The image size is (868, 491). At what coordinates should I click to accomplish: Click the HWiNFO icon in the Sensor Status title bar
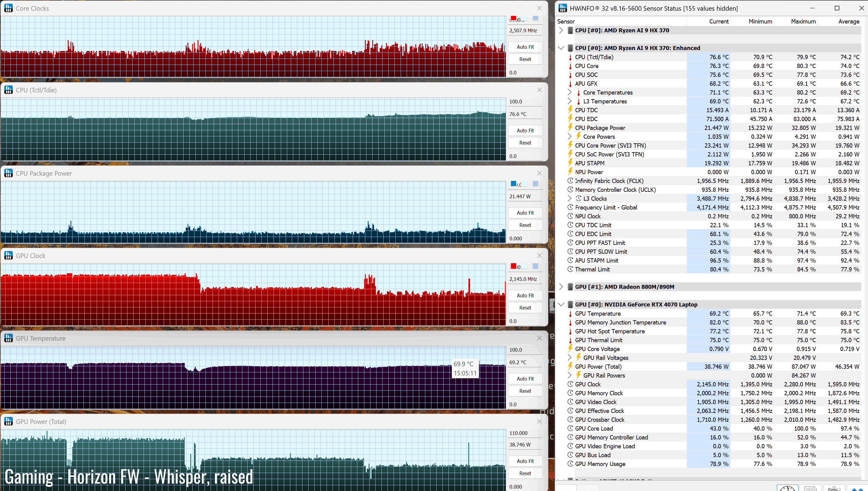pos(563,8)
